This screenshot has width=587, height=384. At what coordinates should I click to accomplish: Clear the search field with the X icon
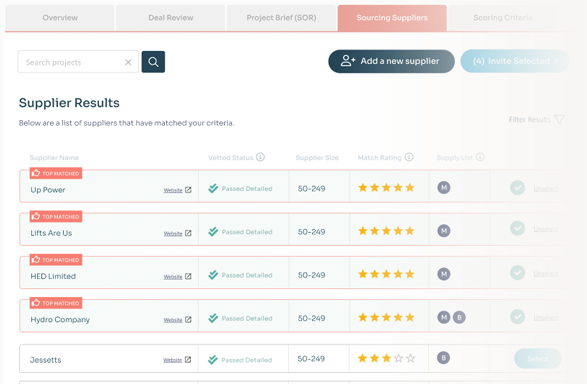pyautogui.click(x=128, y=62)
